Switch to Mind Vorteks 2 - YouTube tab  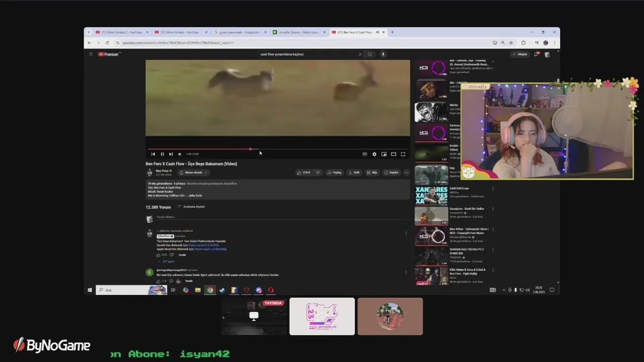click(x=122, y=32)
